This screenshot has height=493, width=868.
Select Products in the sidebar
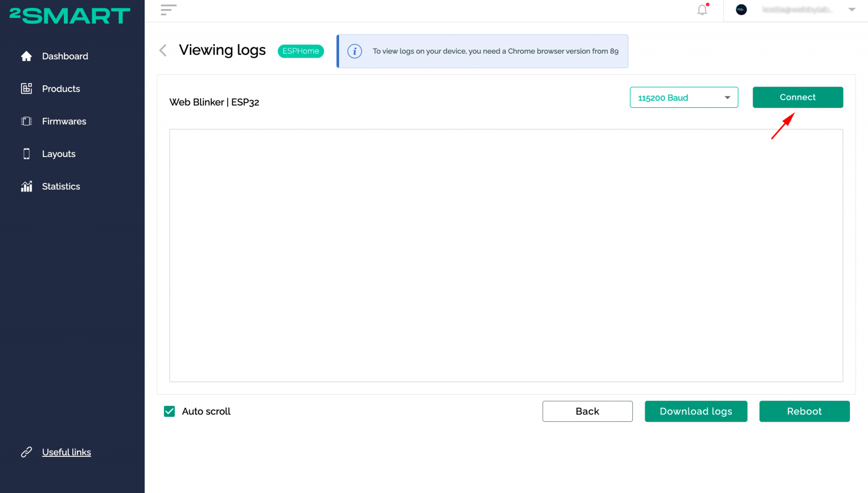60,89
